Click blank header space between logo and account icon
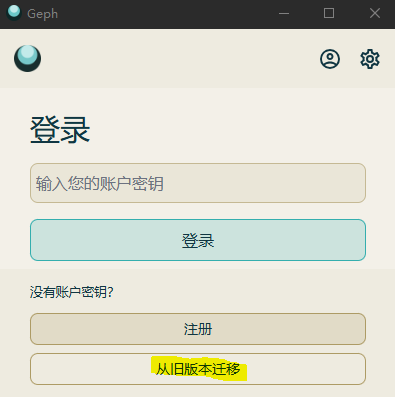 [180, 59]
